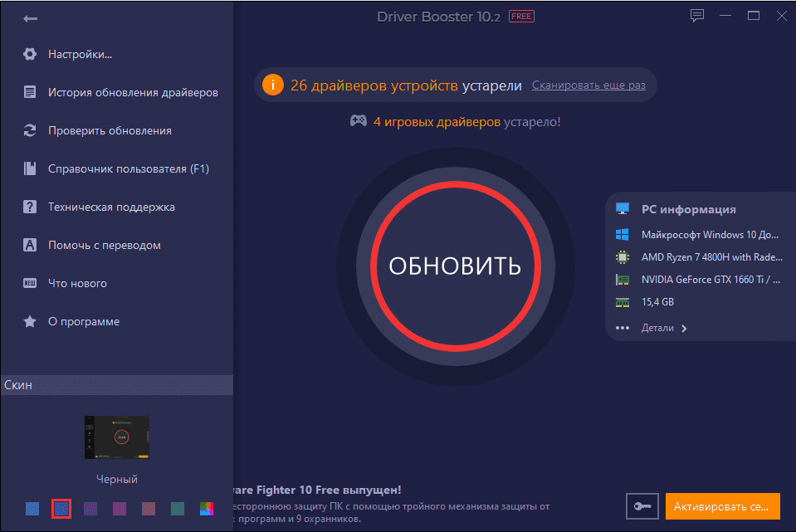
Task: Expand details with the chevron arrow
Action: [684, 329]
